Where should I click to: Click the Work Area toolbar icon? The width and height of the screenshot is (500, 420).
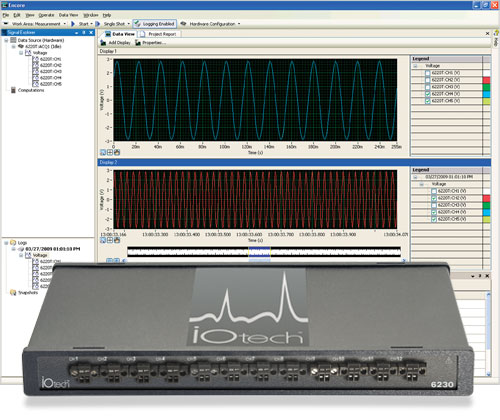click(x=6, y=24)
